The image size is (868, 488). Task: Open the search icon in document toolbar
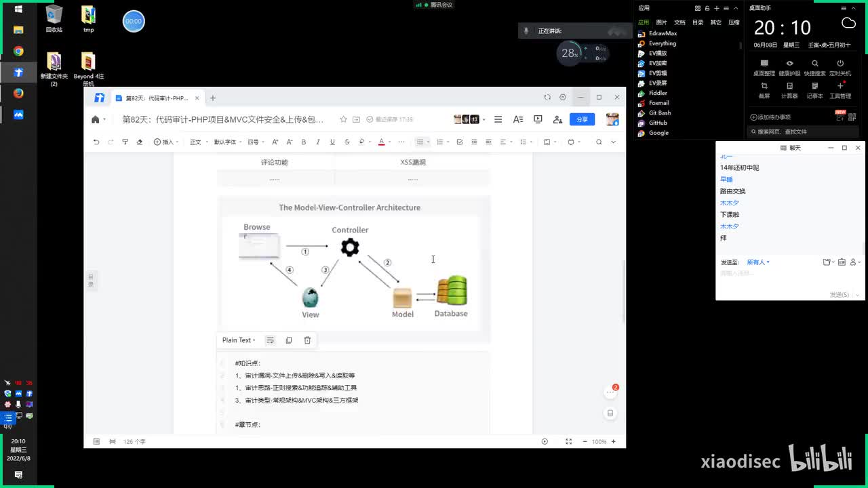[x=599, y=142]
